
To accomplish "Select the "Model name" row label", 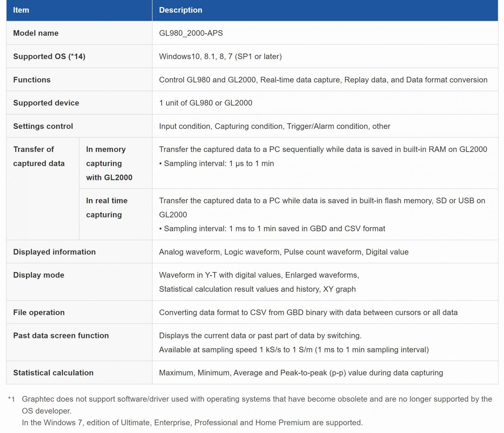I will pos(36,33).
